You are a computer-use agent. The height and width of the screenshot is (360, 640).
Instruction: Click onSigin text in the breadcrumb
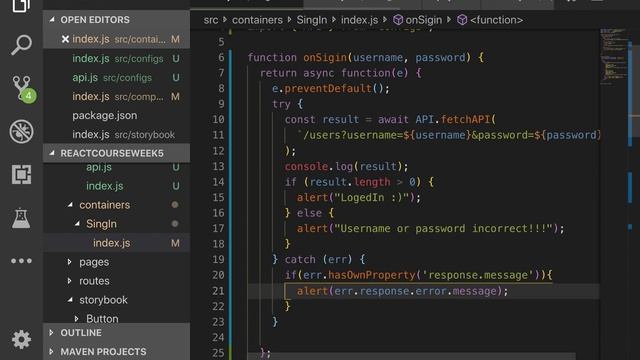(x=423, y=20)
